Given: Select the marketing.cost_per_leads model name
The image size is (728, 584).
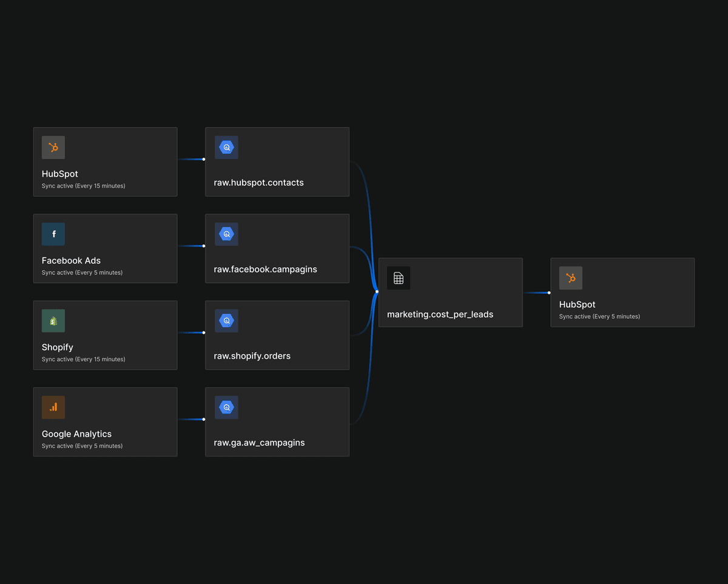Looking at the screenshot, I should 440,314.
